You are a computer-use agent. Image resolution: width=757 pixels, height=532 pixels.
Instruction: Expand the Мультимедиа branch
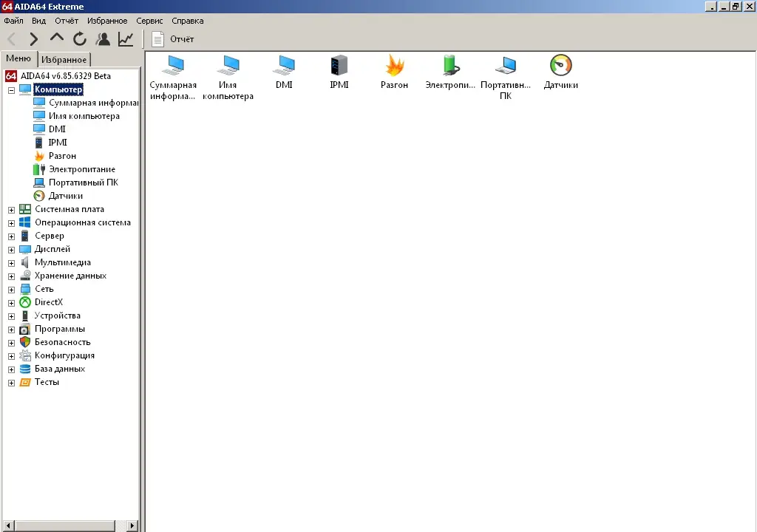[11, 263]
